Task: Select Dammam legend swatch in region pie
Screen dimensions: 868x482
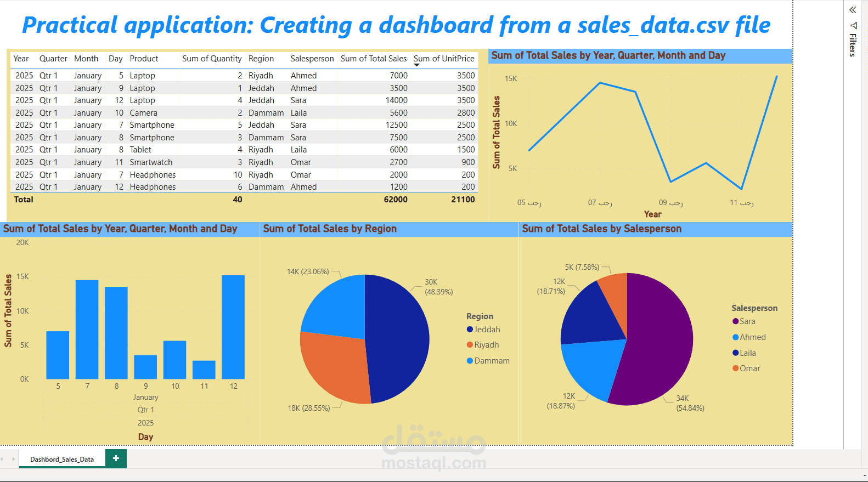Action: 470,361
